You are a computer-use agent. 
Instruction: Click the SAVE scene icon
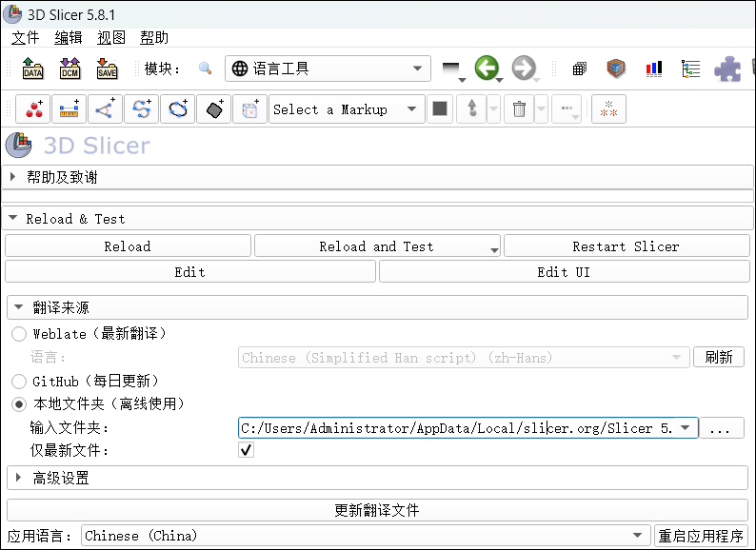[107, 69]
